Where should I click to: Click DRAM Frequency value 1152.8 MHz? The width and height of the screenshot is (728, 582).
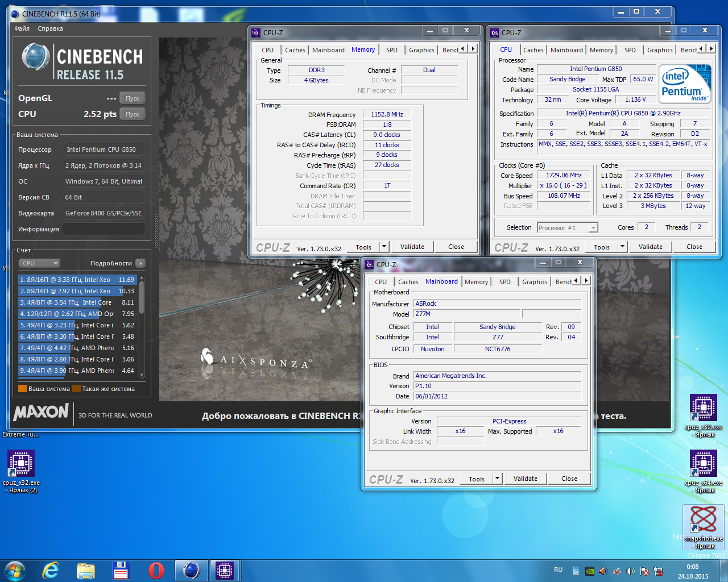[387, 114]
